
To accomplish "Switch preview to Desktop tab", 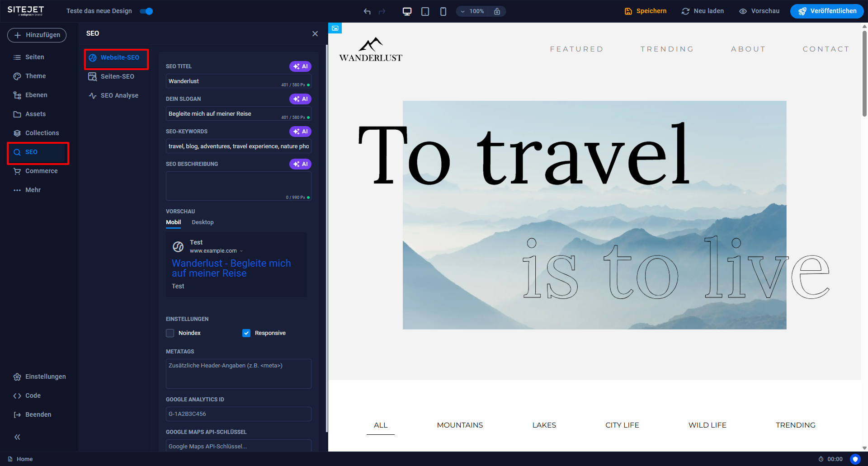I will coord(203,222).
